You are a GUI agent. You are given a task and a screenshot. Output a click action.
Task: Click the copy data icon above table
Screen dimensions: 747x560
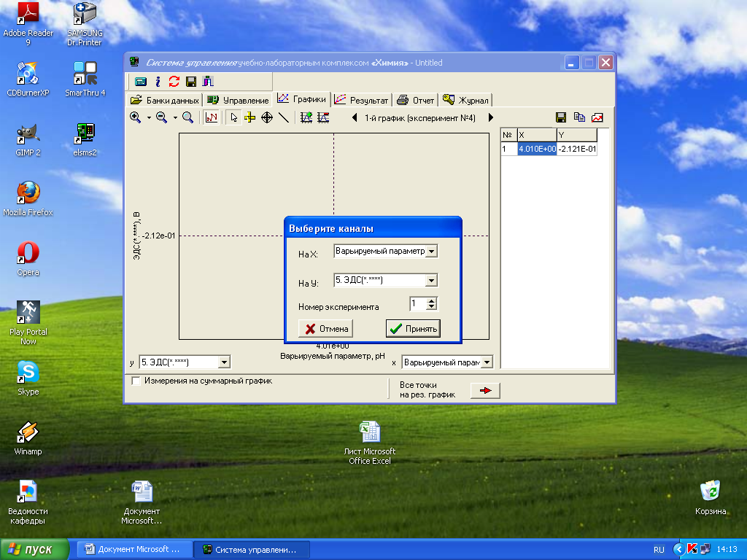(579, 117)
